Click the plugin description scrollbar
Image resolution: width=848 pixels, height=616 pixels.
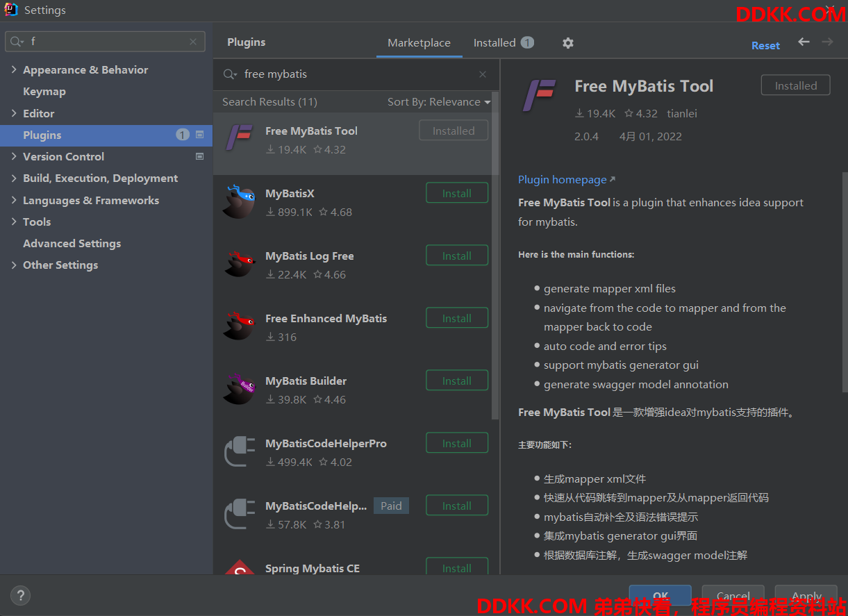tap(845, 283)
